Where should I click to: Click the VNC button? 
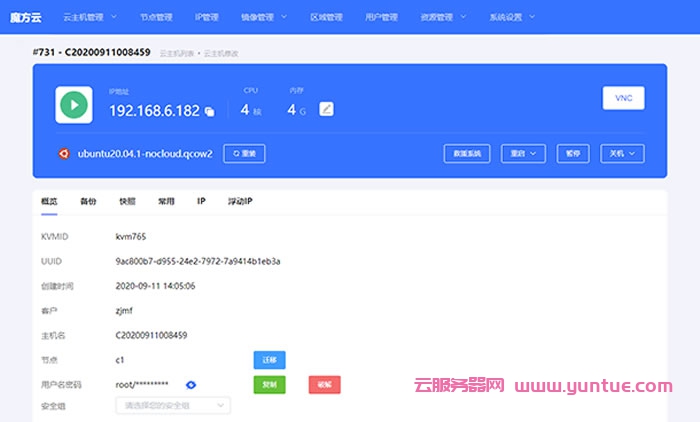tap(623, 98)
